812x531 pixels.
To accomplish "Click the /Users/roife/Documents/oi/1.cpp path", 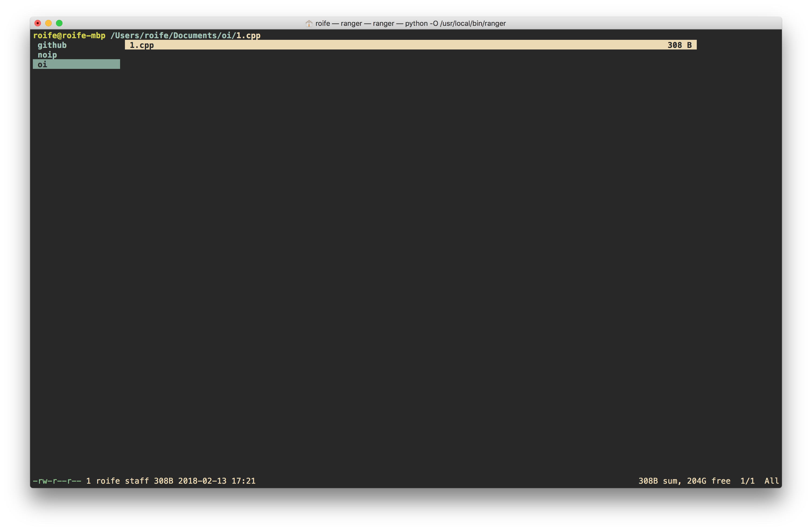I will 185,36.
